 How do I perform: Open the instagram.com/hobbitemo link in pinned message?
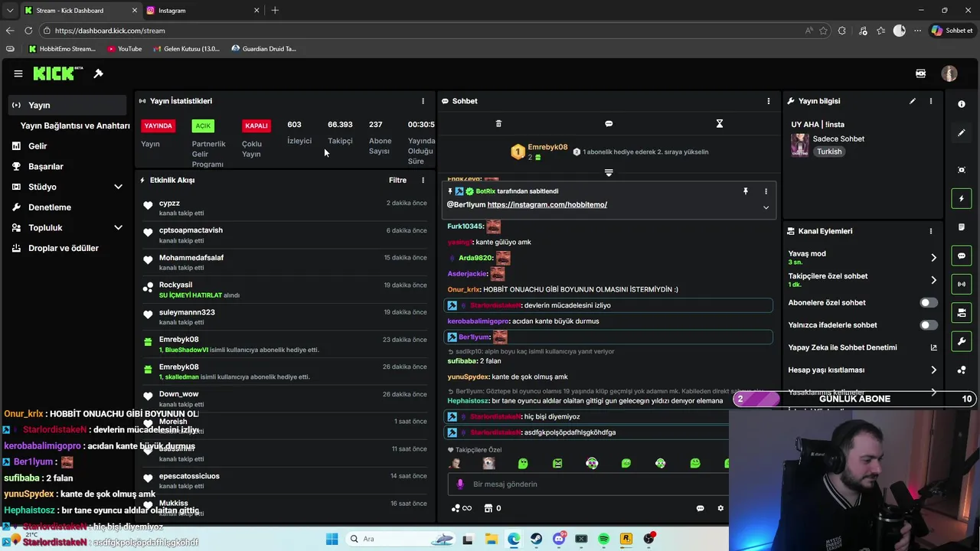pyautogui.click(x=547, y=204)
